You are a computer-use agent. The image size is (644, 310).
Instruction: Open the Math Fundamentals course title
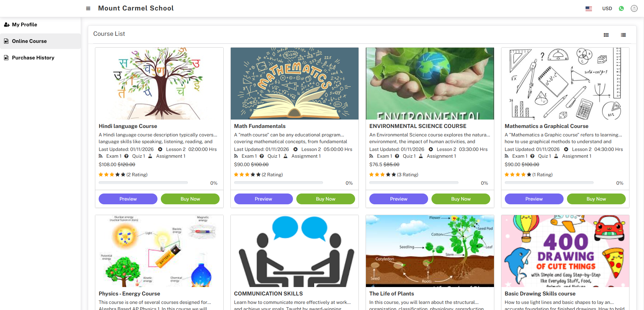[x=260, y=126]
